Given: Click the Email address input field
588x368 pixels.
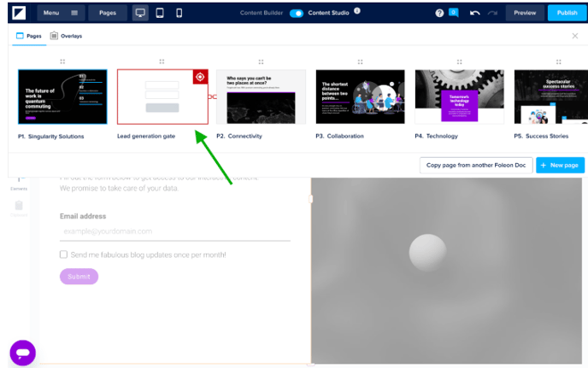Looking at the screenshot, I should (174, 231).
